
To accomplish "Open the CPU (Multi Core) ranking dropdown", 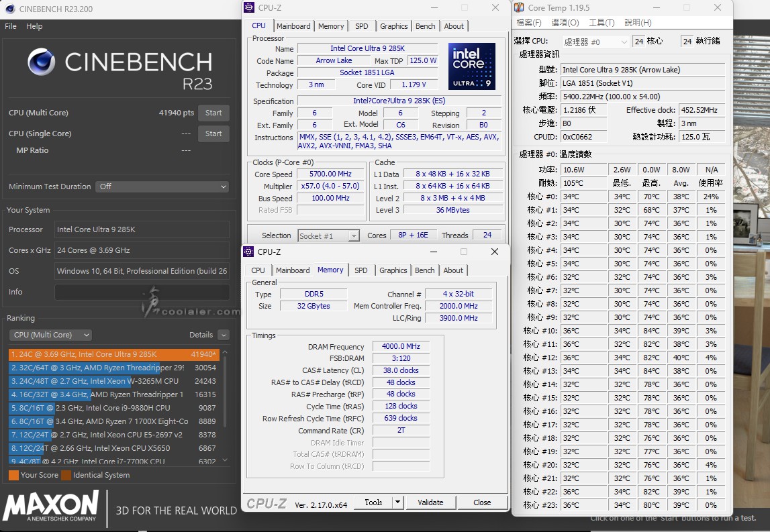I will click(50, 335).
